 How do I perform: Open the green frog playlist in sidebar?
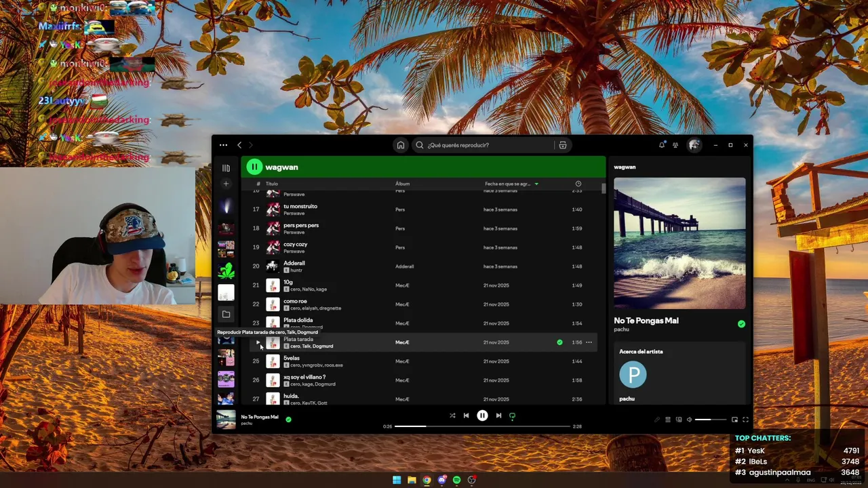pyautogui.click(x=226, y=270)
